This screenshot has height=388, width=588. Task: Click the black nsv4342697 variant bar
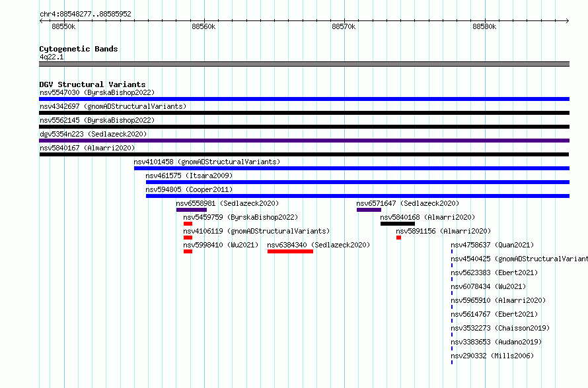tap(304, 113)
